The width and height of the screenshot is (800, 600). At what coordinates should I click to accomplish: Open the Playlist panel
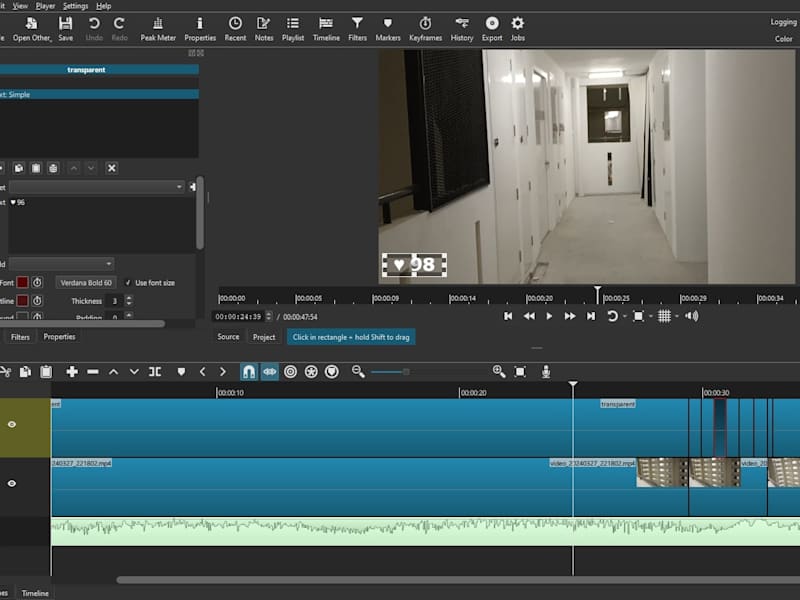293,29
